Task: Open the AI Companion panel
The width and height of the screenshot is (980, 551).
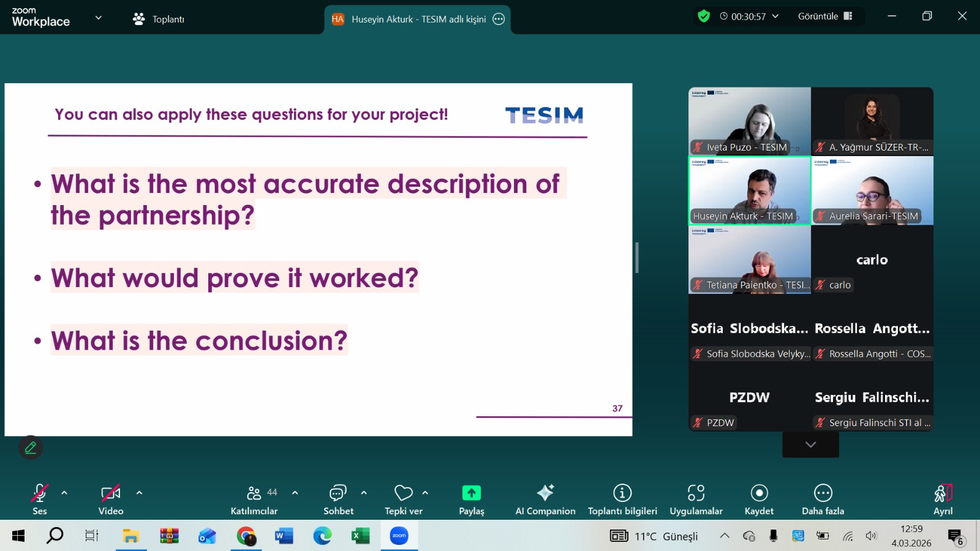Action: pyautogui.click(x=545, y=499)
